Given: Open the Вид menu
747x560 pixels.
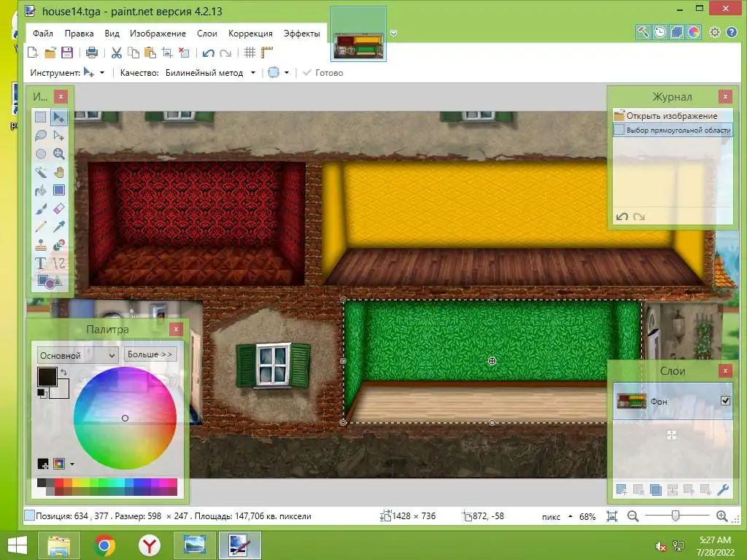Looking at the screenshot, I should click(x=112, y=34).
